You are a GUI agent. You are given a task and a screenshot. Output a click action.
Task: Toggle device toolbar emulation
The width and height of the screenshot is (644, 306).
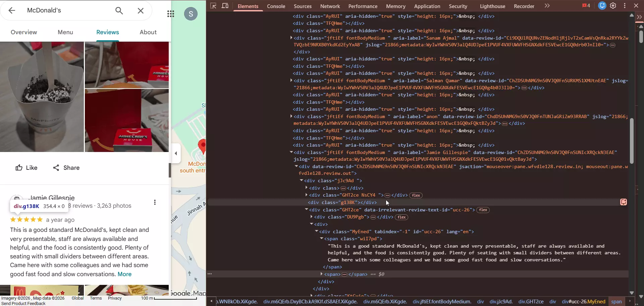coord(225,6)
